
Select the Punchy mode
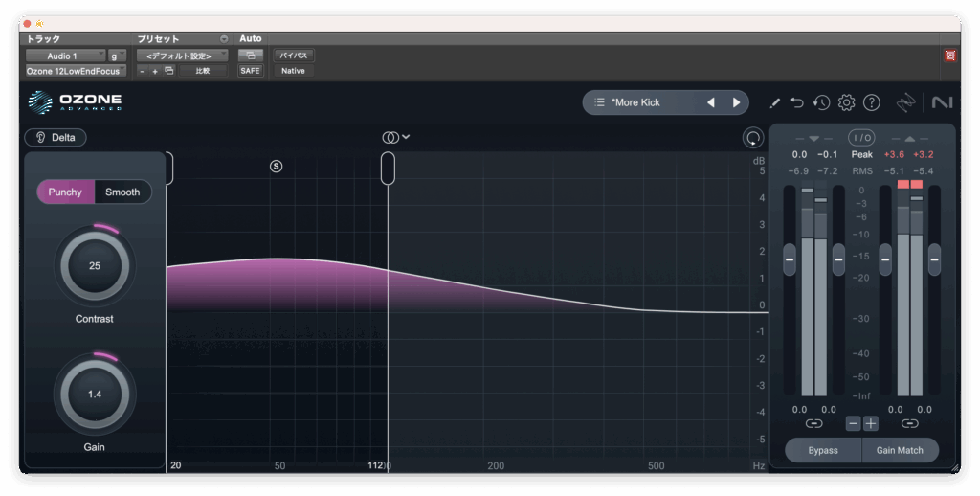[65, 192]
